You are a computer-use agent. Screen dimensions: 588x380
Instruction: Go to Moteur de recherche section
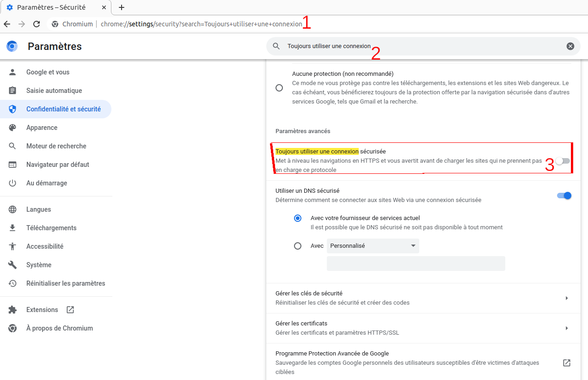(56, 146)
